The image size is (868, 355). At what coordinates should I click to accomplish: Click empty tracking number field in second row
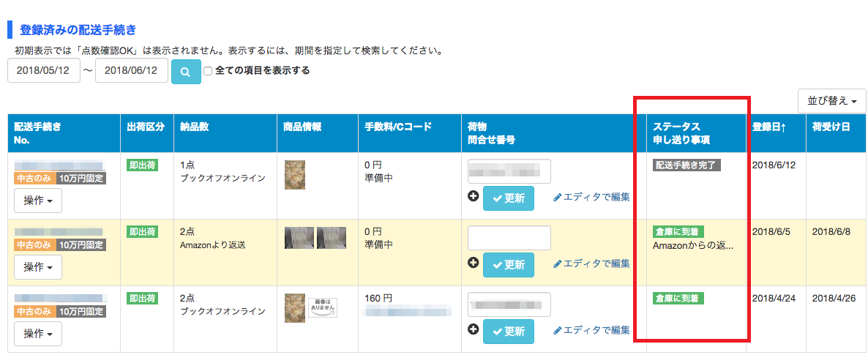click(509, 238)
